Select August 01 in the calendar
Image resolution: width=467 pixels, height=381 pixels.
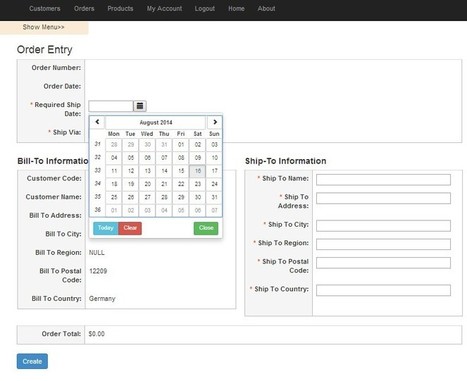181,145
